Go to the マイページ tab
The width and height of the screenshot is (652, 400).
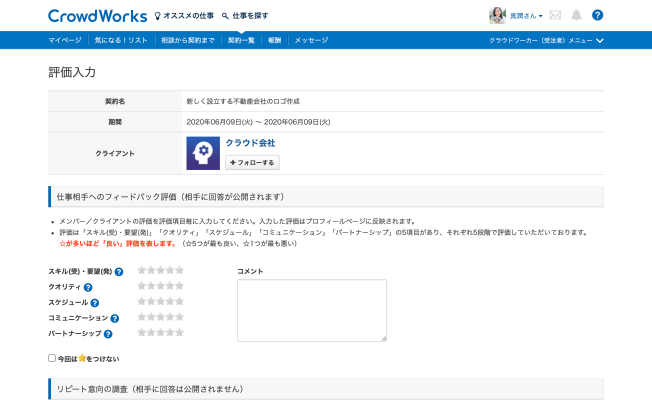click(65, 40)
